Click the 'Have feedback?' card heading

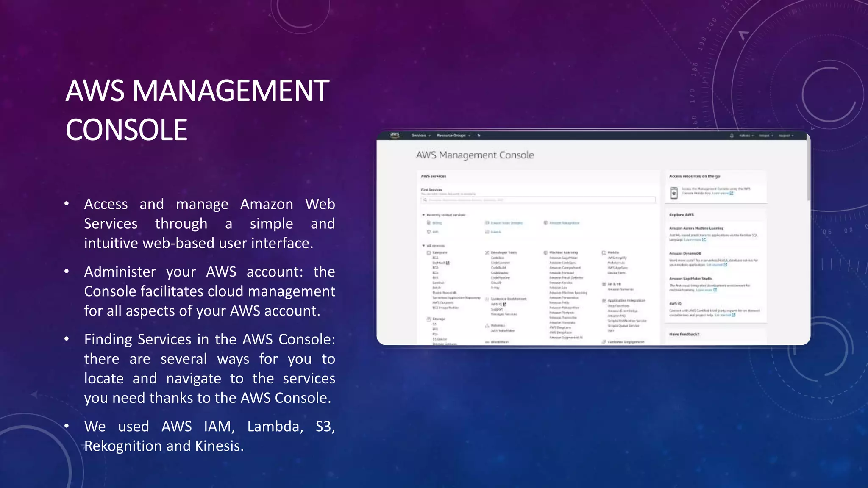pyautogui.click(x=684, y=334)
